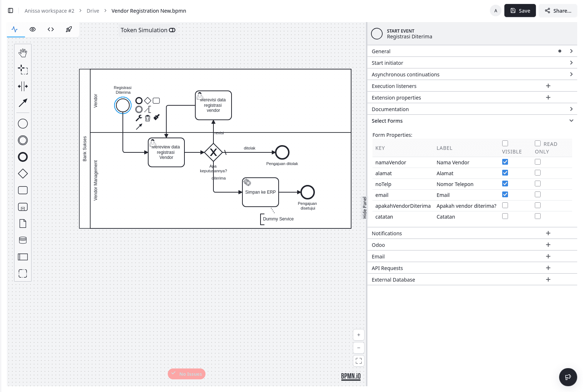Click the Save button
The image size is (583, 392).
520,11
